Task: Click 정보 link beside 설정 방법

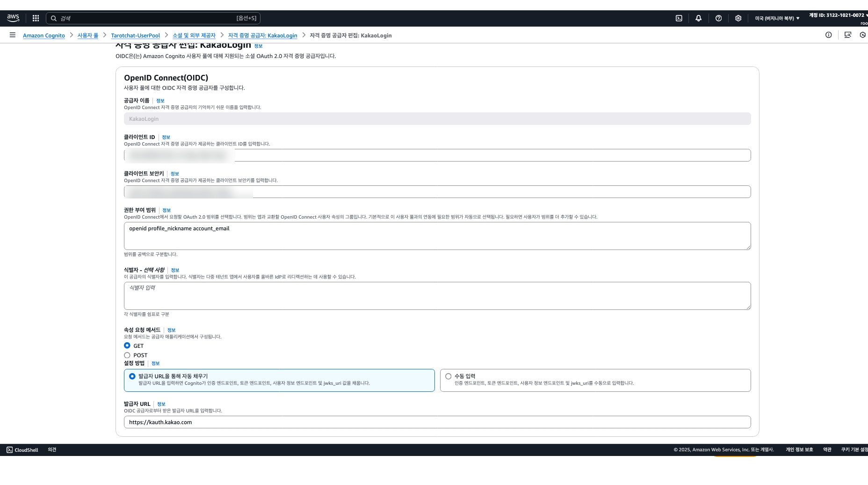Action: pyautogui.click(x=155, y=363)
